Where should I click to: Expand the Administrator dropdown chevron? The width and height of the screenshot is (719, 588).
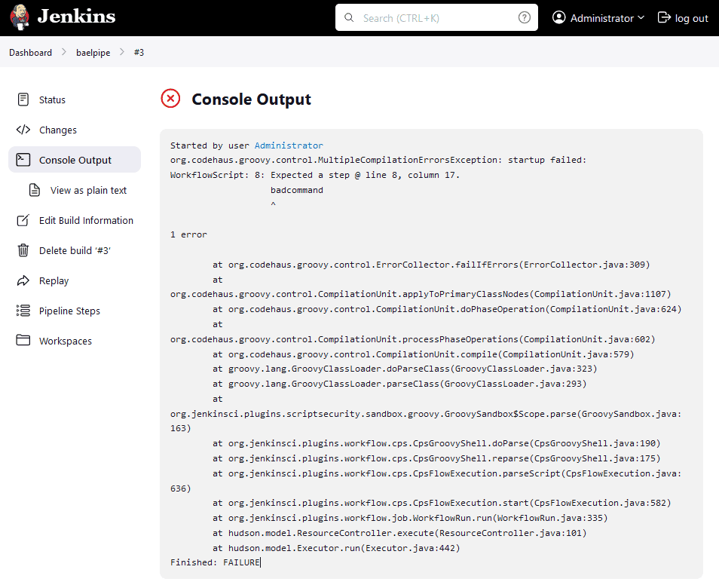(x=641, y=17)
